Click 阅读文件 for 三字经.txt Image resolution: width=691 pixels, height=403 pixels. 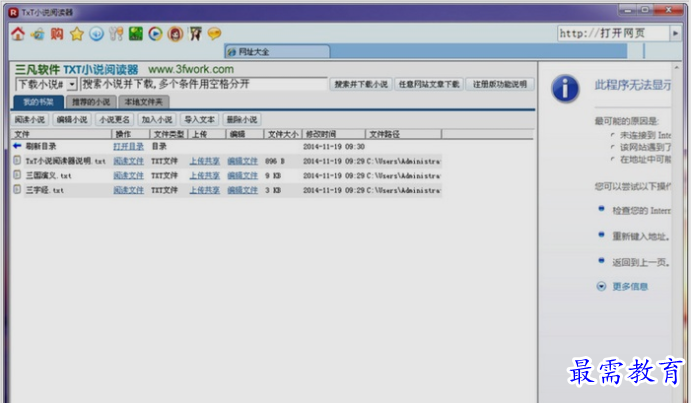click(128, 190)
